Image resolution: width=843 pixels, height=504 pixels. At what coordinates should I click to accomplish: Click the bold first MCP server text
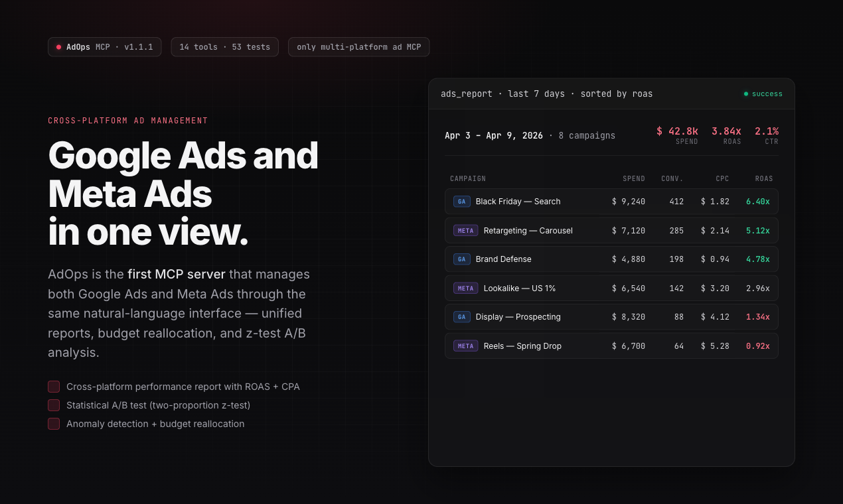click(177, 274)
